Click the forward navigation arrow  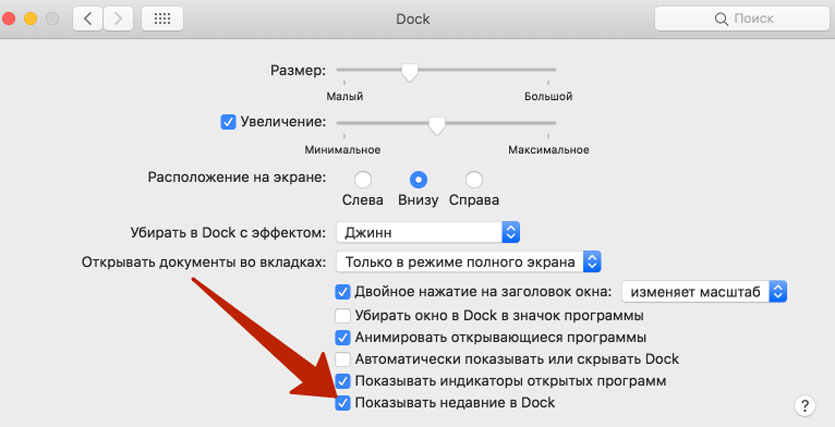119,18
